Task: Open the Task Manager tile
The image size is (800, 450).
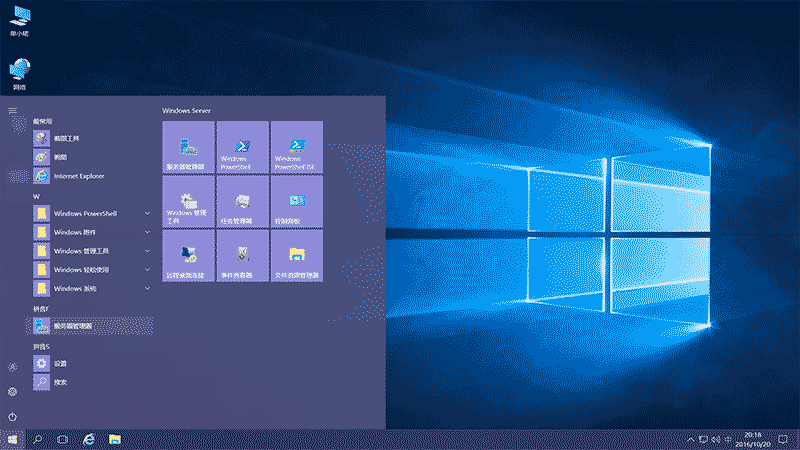Action: [x=242, y=201]
